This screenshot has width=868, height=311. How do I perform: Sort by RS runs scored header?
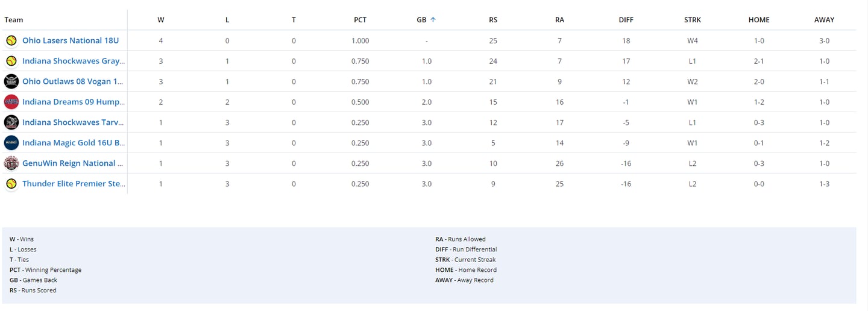click(493, 20)
